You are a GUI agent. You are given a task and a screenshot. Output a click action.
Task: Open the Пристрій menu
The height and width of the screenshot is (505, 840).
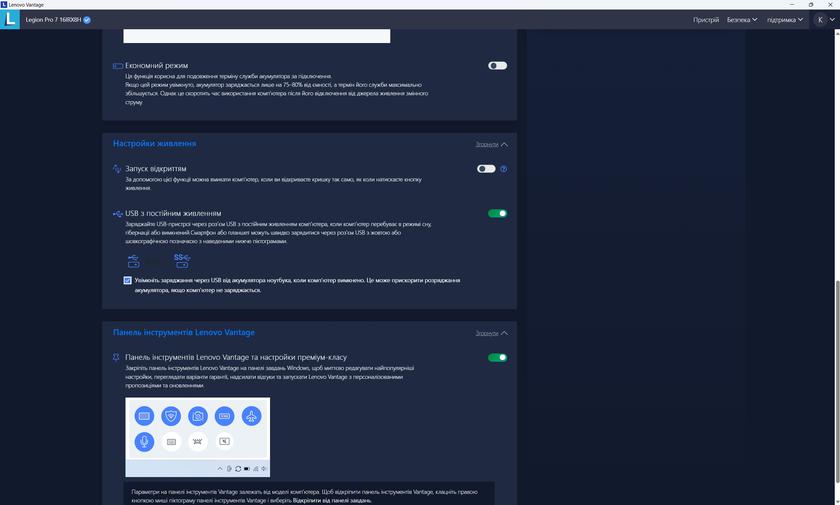(706, 19)
